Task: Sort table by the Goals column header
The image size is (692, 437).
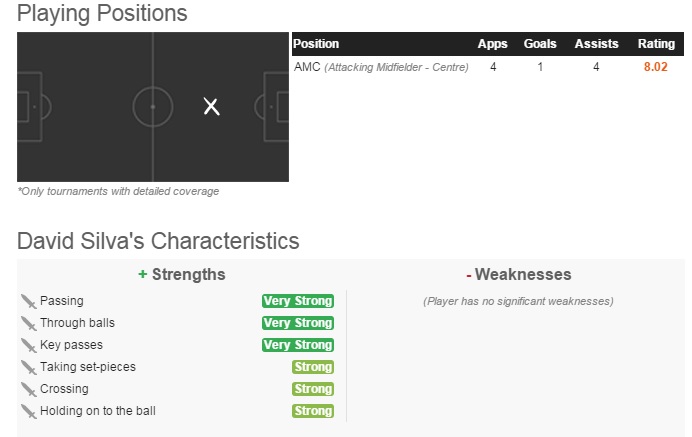Action: tap(540, 44)
